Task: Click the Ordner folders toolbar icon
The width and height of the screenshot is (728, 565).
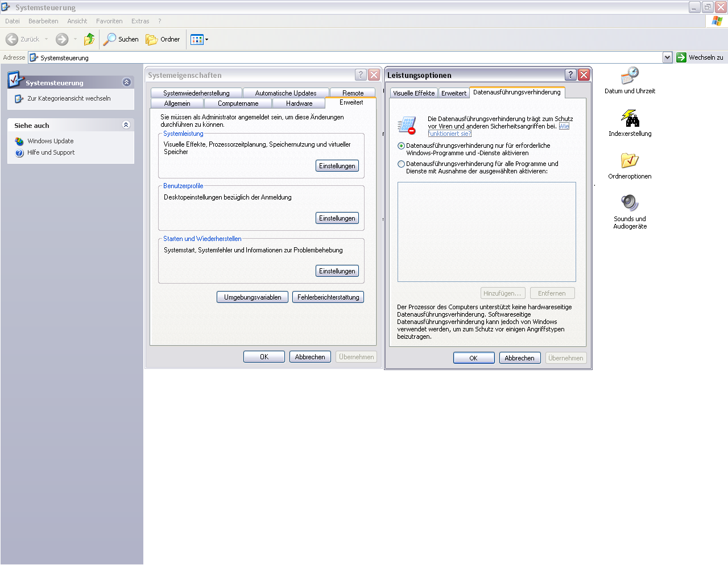Action: click(x=152, y=39)
